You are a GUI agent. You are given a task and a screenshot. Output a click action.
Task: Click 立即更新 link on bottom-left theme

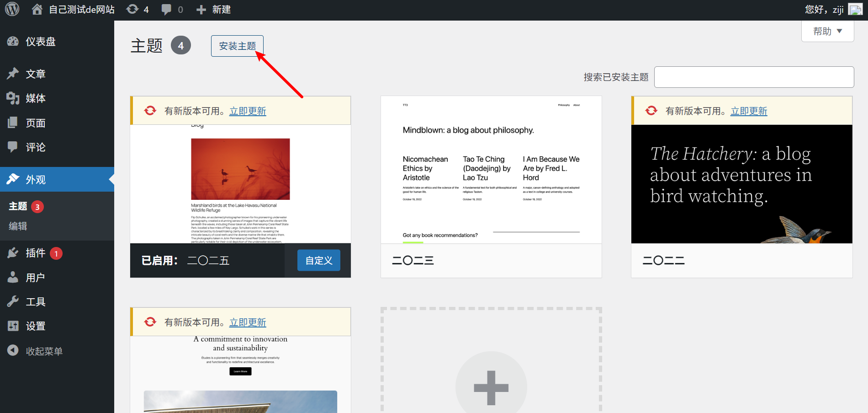248,322
